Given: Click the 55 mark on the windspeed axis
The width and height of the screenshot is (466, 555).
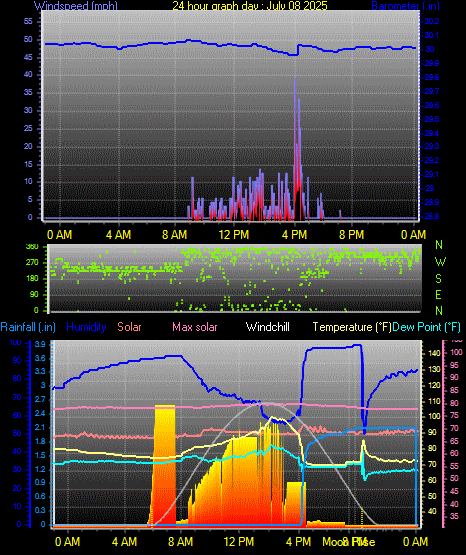Looking at the screenshot, I should (x=28, y=21).
